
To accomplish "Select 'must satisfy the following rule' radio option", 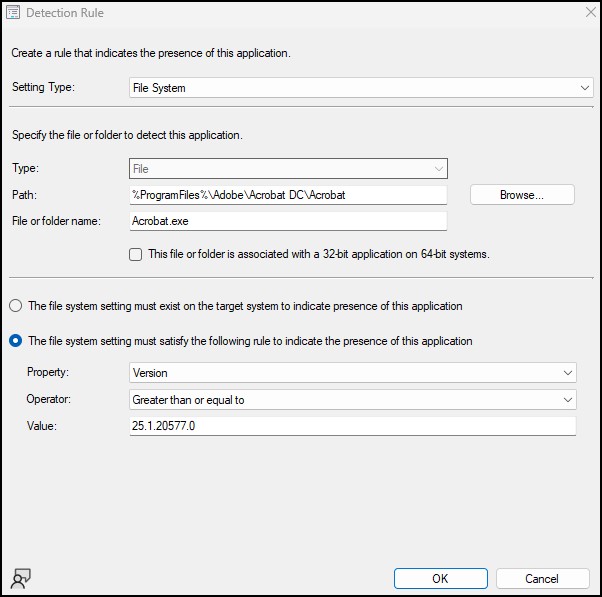I will 16,341.
